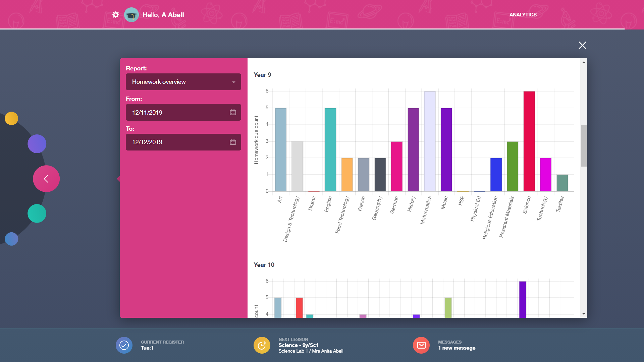Open the 1 new message link
644x362 pixels.
tap(457, 348)
